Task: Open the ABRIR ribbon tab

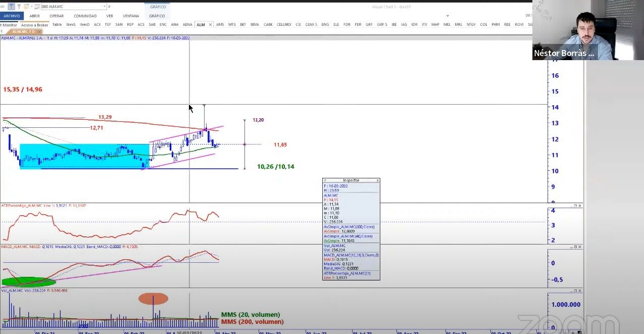Action: click(35, 16)
